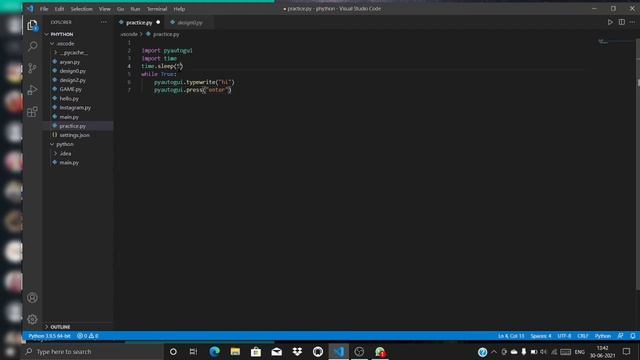640x360 pixels.
Task: Open hello.py in the explorer
Action: click(69, 98)
